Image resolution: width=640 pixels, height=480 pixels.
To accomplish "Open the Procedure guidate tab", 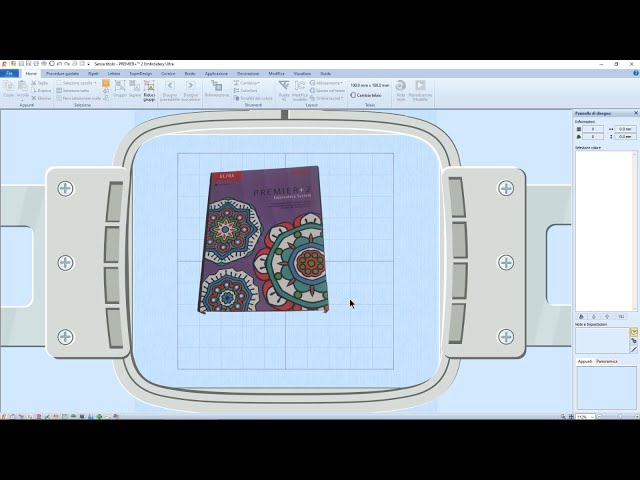I will coord(62,74).
